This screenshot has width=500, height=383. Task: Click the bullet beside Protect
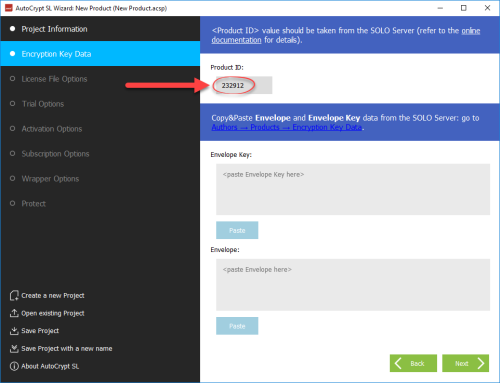click(12, 203)
